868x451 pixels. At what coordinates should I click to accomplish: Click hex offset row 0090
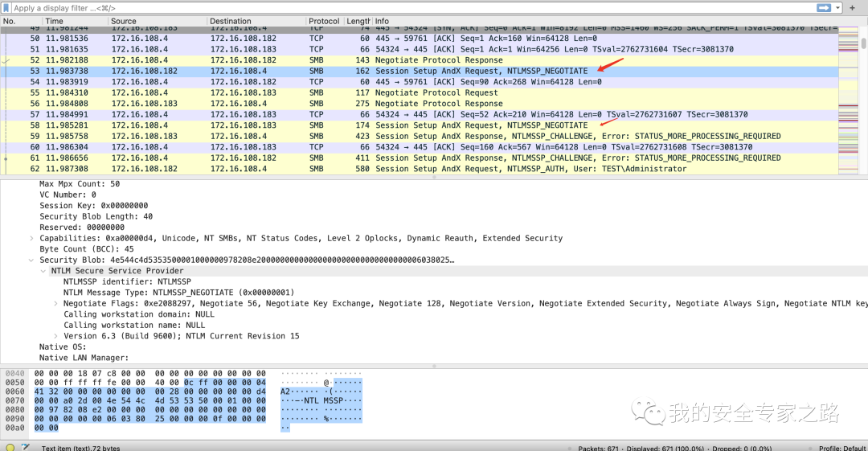coord(15,419)
